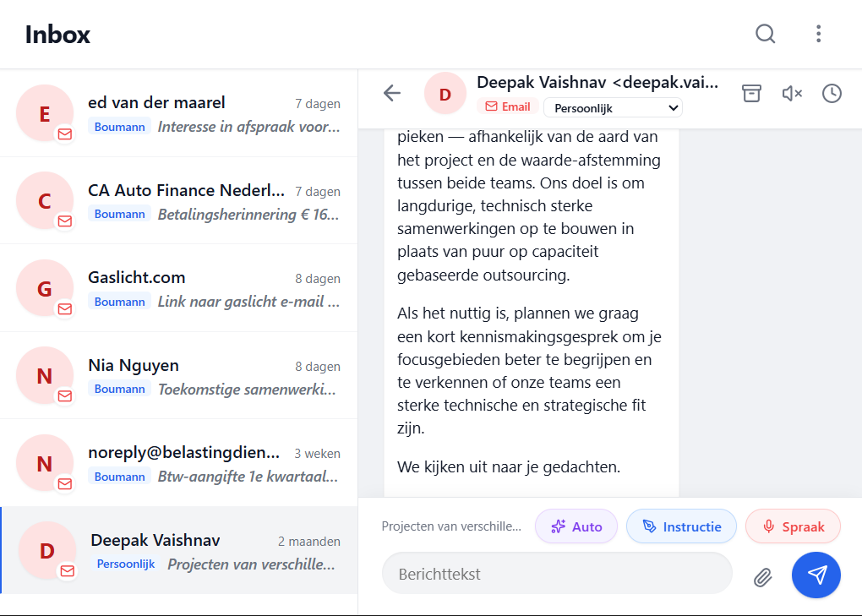Enable the Spraak voice input mode
Image resolution: width=862 pixels, height=616 pixels.
coord(792,526)
